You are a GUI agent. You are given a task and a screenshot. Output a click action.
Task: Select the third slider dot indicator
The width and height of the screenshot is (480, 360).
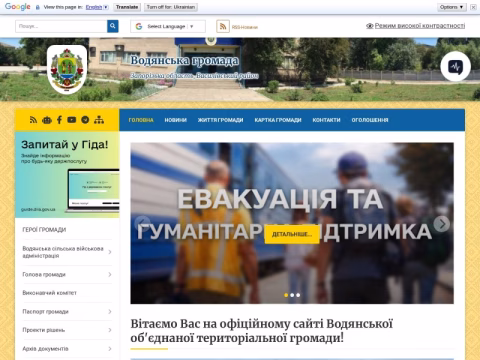298,295
